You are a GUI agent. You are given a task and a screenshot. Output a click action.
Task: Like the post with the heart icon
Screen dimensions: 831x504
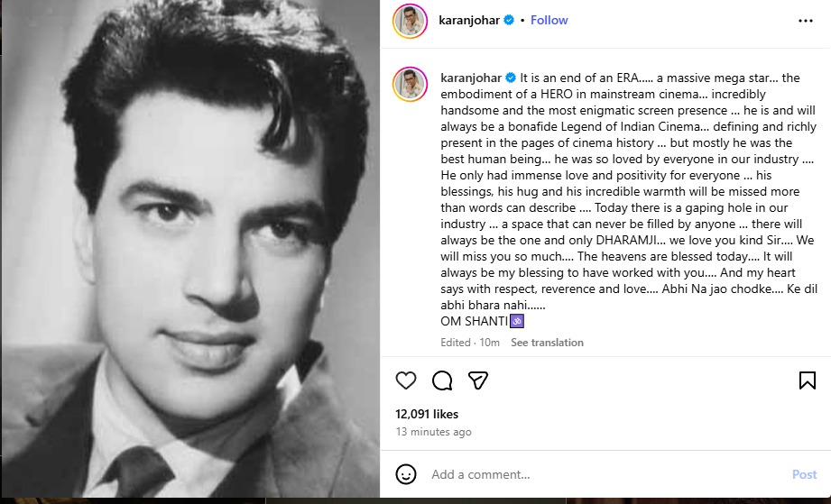tap(406, 380)
